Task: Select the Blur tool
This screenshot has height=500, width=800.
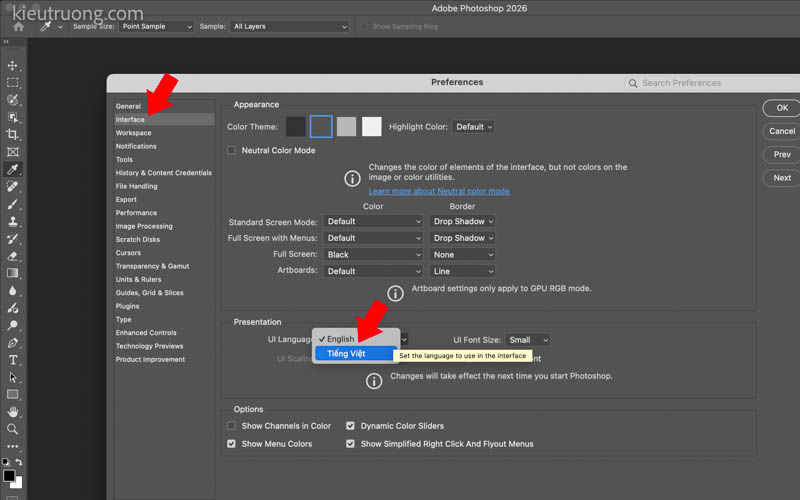Action: (x=13, y=291)
